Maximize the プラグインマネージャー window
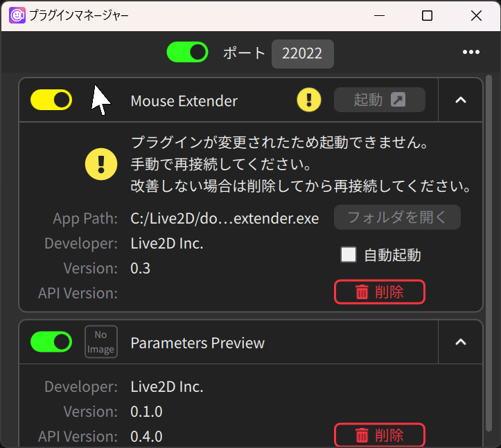501x448 pixels. [x=427, y=15]
